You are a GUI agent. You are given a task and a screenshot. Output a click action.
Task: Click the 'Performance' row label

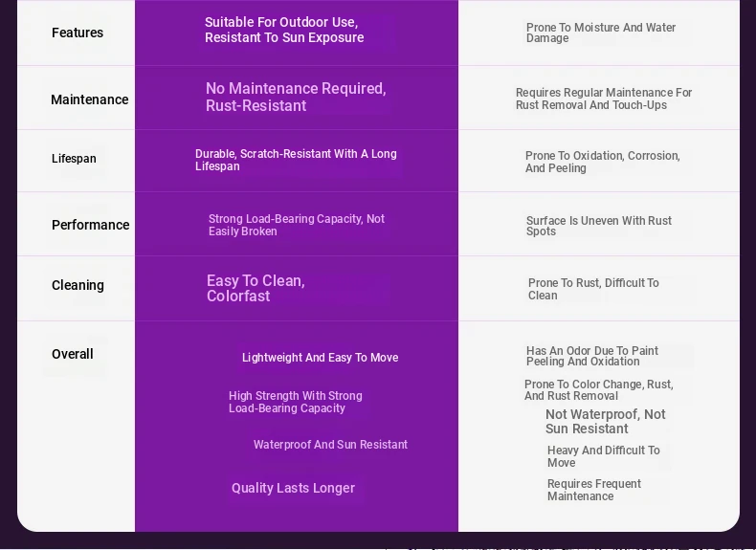pos(90,225)
